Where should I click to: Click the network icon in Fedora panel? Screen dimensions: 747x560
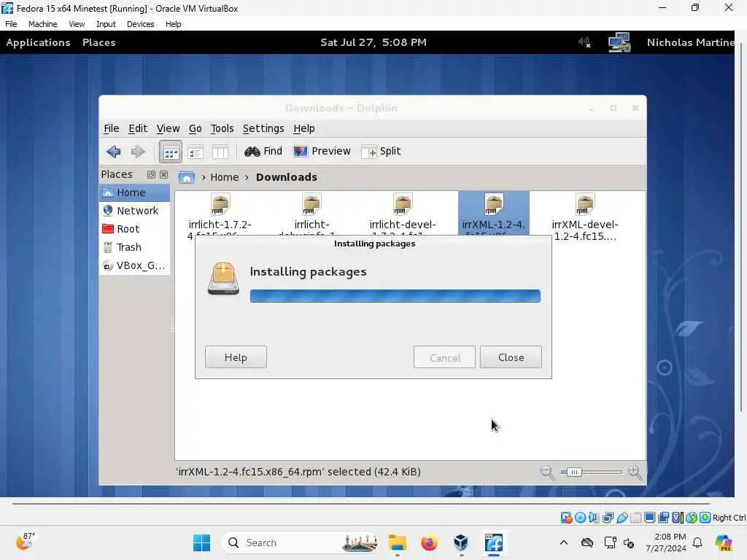click(619, 42)
